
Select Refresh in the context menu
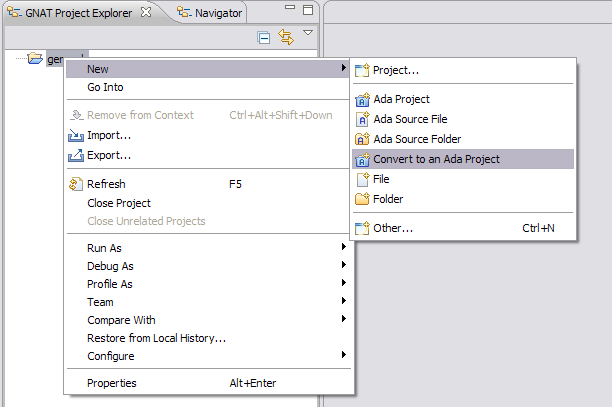pos(208,184)
